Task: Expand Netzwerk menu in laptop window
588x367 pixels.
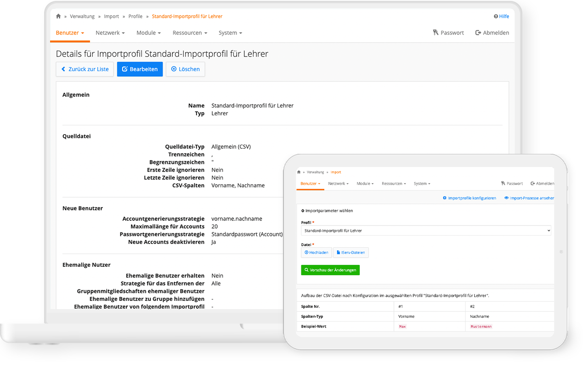Action: (x=110, y=33)
